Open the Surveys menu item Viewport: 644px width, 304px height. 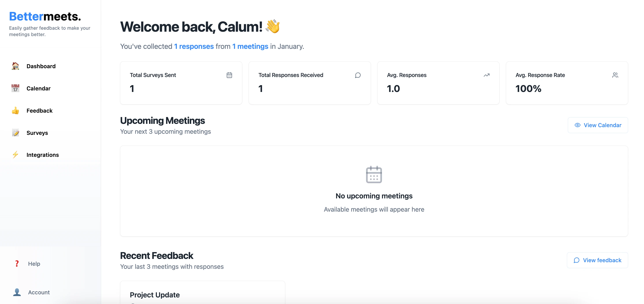tap(37, 133)
